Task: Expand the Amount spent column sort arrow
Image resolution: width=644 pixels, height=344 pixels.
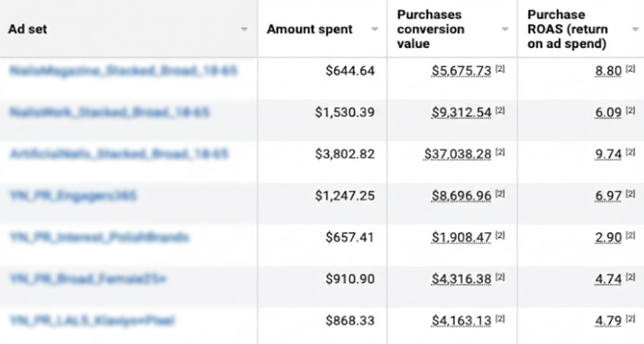Action: 375,30
